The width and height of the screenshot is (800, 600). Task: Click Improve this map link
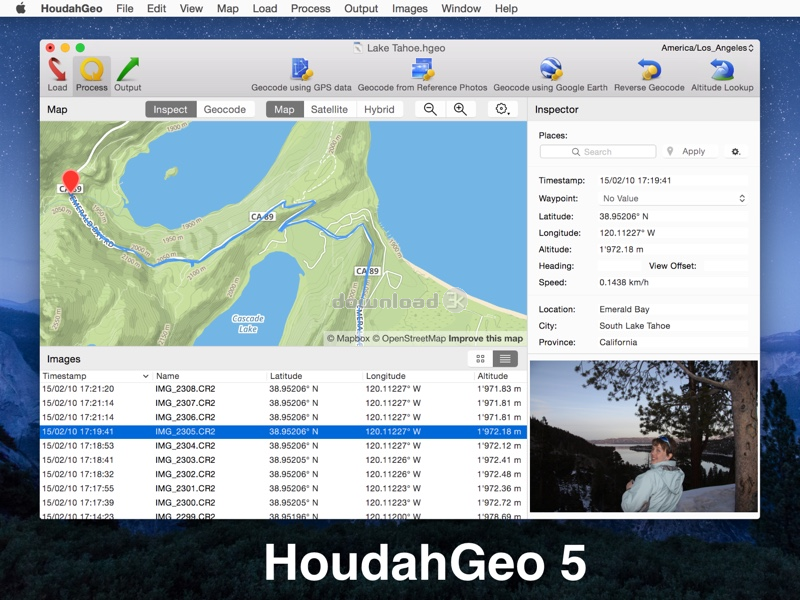tap(486, 338)
